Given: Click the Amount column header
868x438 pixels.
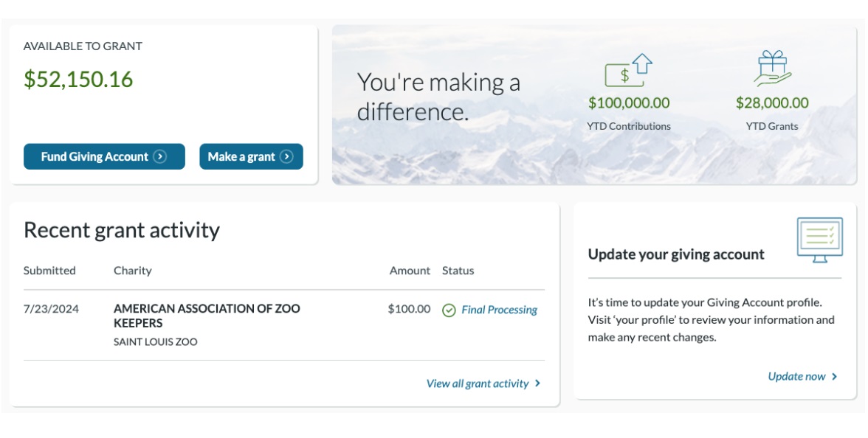Looking at the screenshot, I should (410, 271).
